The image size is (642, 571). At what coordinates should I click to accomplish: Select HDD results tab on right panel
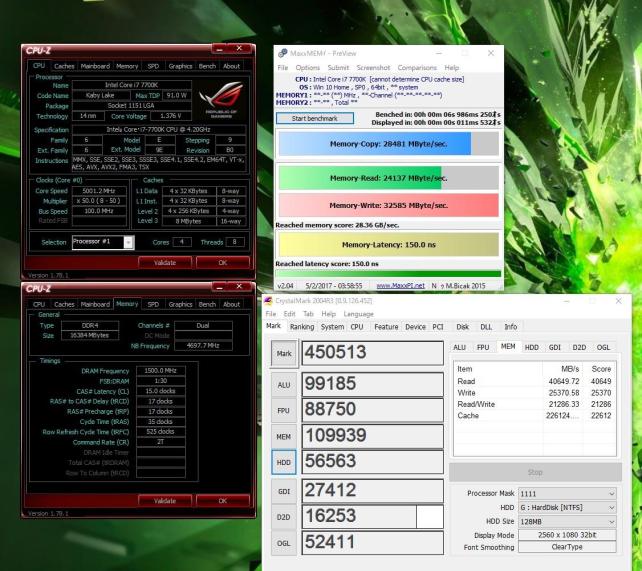pos(531,347)
